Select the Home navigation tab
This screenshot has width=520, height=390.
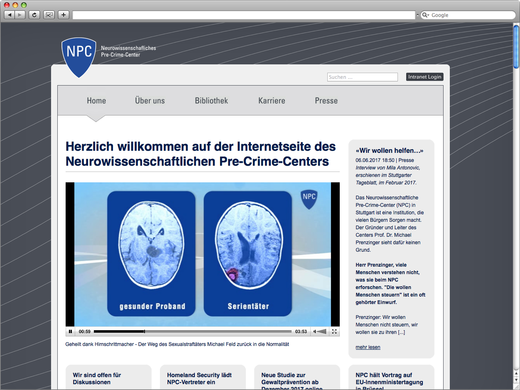point(96,101)
